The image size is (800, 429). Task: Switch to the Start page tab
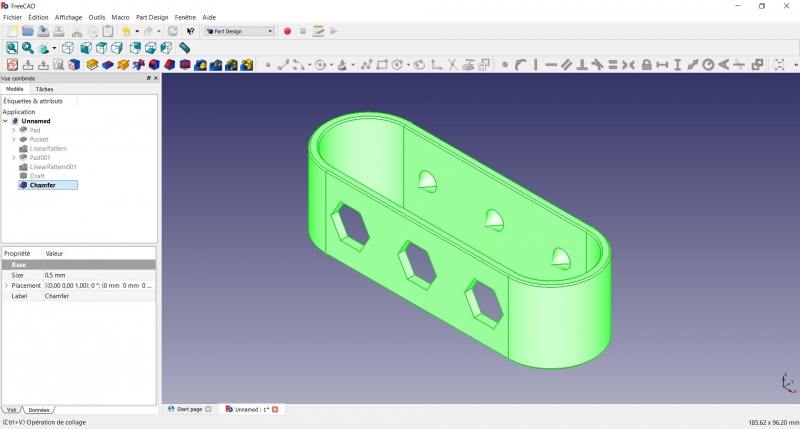[x=189, y=409]
